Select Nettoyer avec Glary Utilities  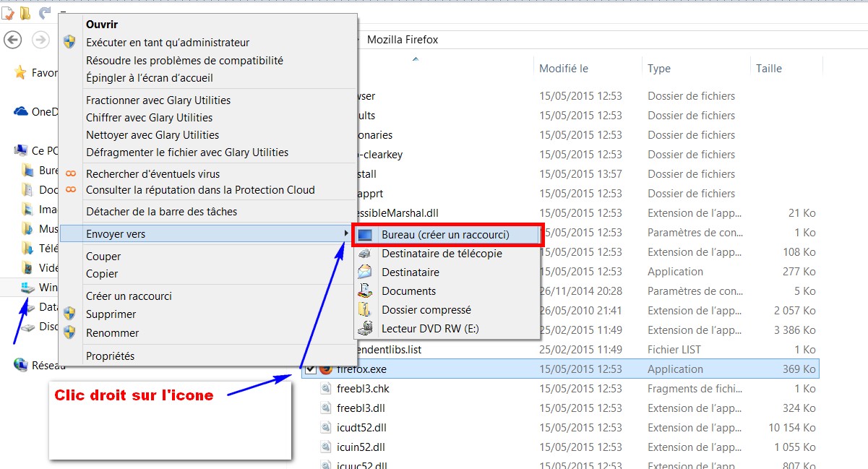point(152,135)
